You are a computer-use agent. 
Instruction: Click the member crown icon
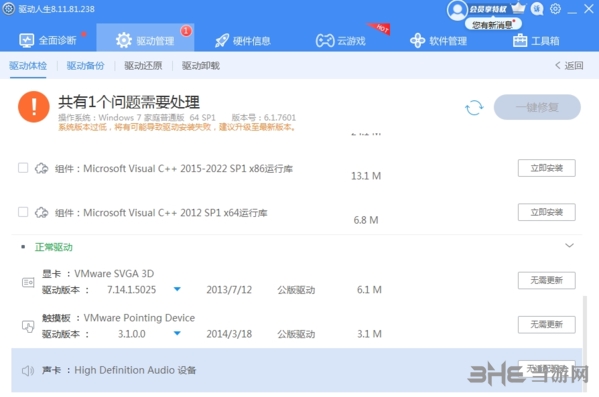(518, 8)
